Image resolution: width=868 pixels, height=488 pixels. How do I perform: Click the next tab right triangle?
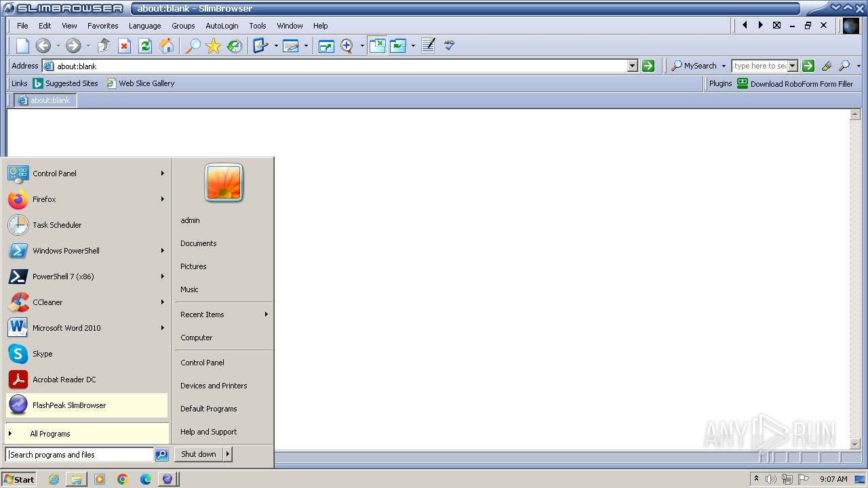click(x=760, y=25)
